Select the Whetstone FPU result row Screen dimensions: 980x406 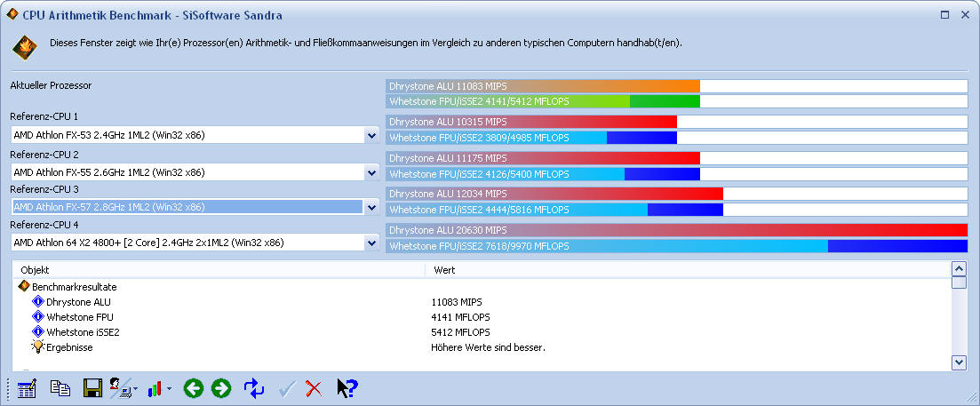[482, 316]
